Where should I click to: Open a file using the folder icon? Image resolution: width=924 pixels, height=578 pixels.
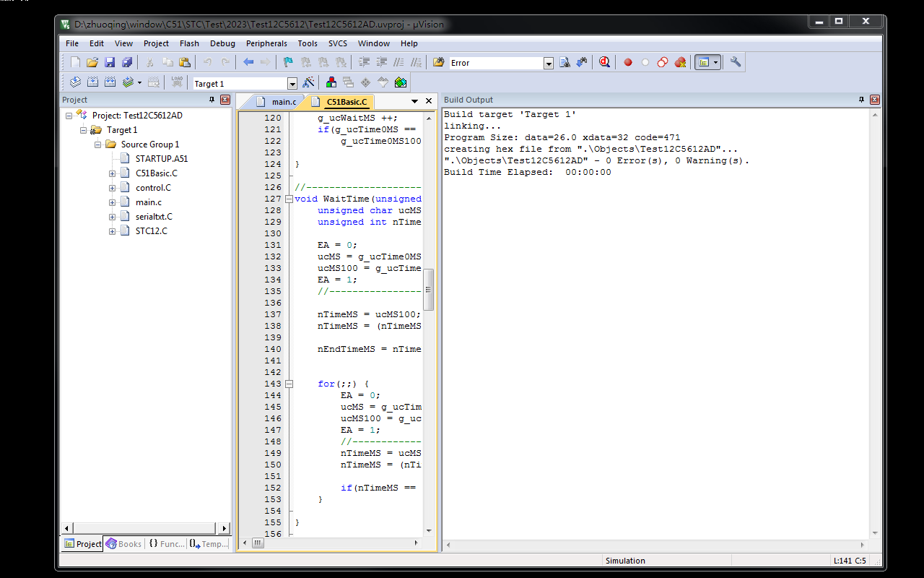92,63
